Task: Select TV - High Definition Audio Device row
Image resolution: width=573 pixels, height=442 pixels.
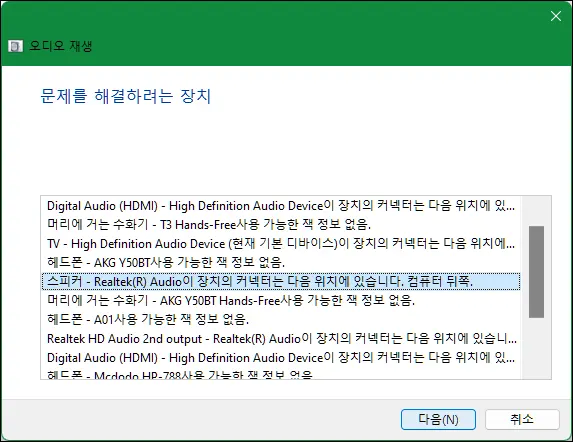Action: (281, 244)
